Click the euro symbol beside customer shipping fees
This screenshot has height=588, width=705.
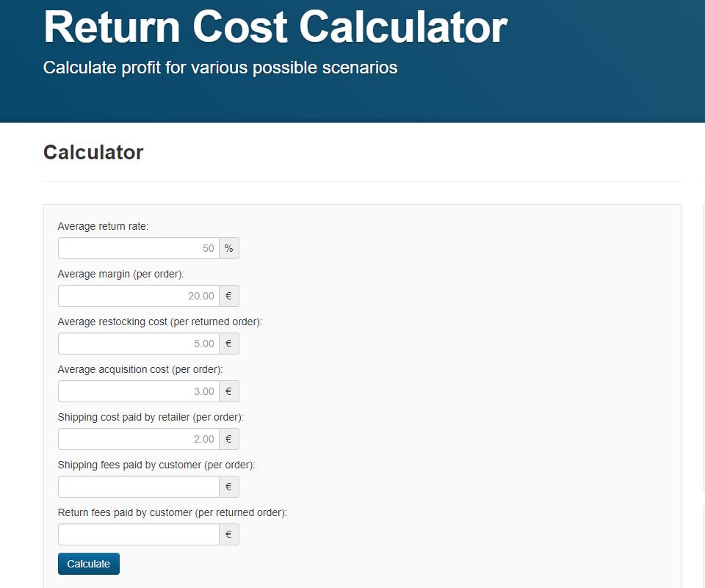pos(229,487)
